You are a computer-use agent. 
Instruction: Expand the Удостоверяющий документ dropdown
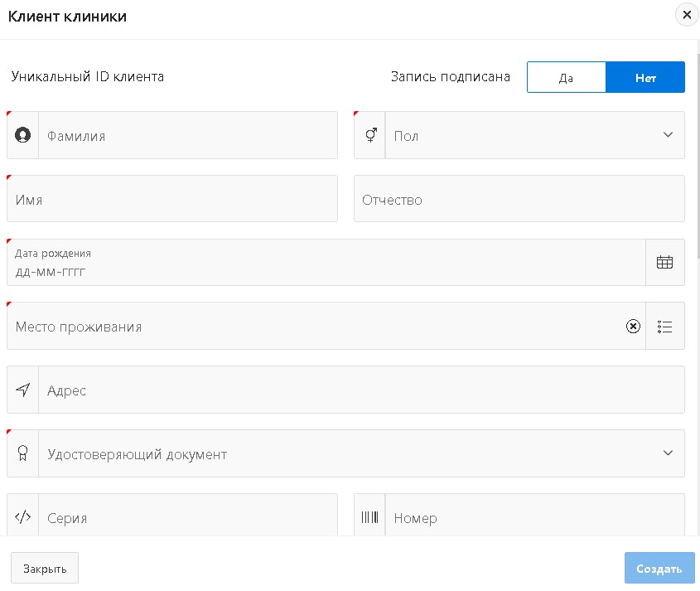pyautogui.click(x=668, y=453)
